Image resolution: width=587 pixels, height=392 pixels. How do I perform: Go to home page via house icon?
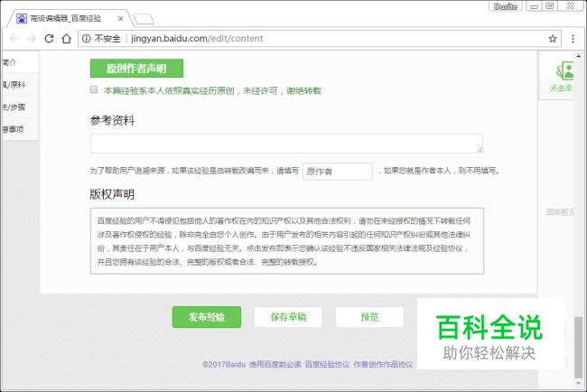(x=67, y=39)
